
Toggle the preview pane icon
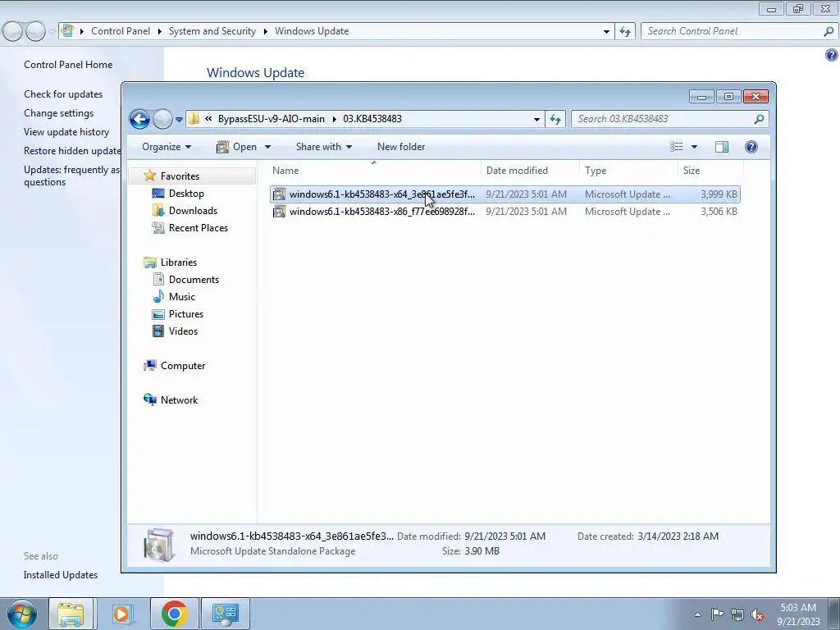pyautogui.click(x=722, y=147)
